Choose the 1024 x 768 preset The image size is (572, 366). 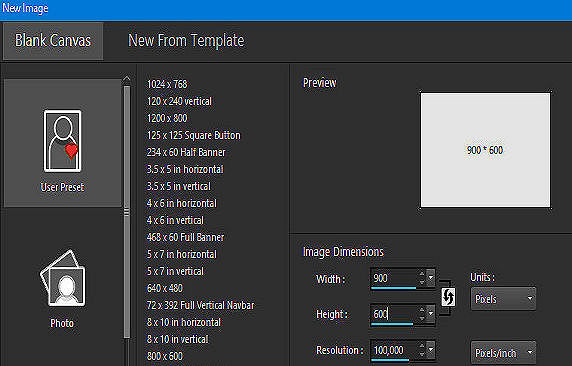[x=167, y=84]
